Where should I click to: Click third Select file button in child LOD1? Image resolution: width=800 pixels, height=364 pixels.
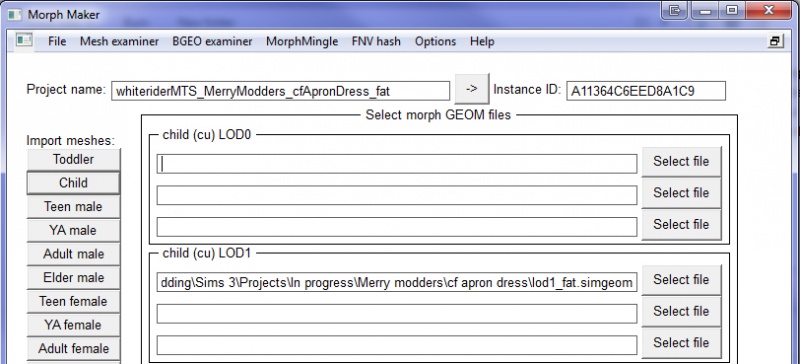pyautogui.click(x=681, y=343)
